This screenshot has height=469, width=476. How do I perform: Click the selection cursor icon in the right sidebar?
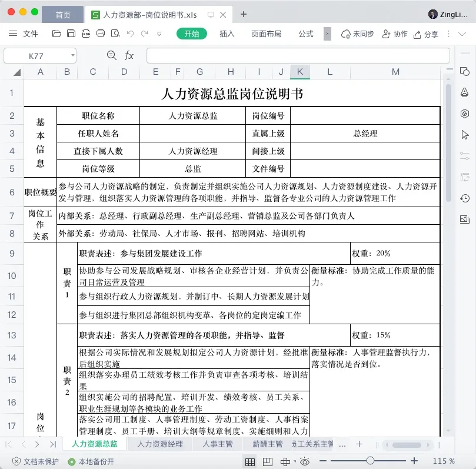click(x=464, y=135)
